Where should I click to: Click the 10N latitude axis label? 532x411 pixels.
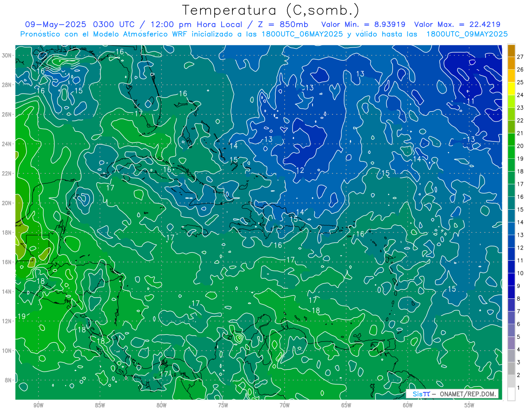(7, 351)
